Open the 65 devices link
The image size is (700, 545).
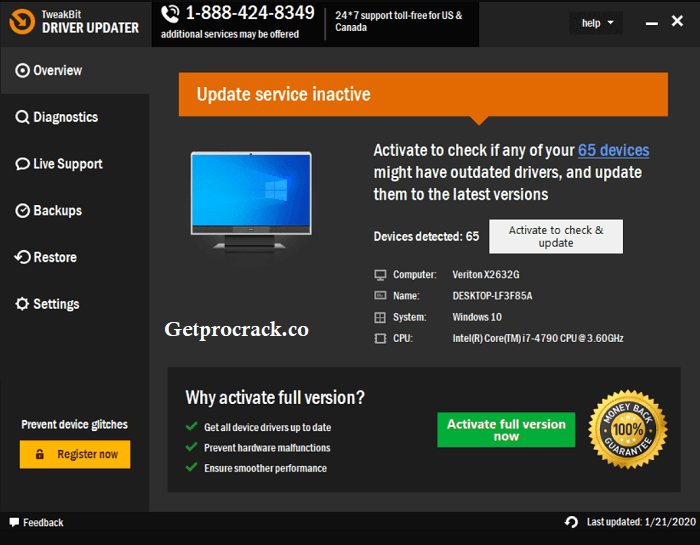[613, 150]
